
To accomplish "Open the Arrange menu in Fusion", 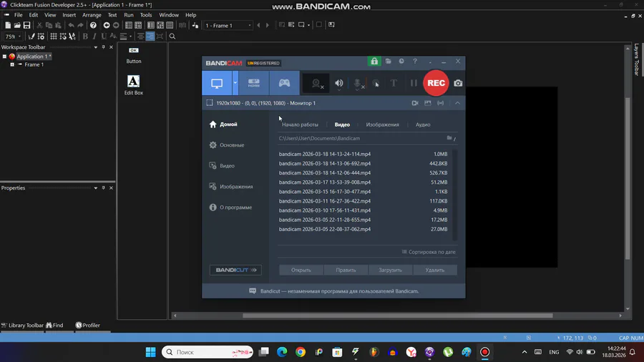I will pos(92,15).
